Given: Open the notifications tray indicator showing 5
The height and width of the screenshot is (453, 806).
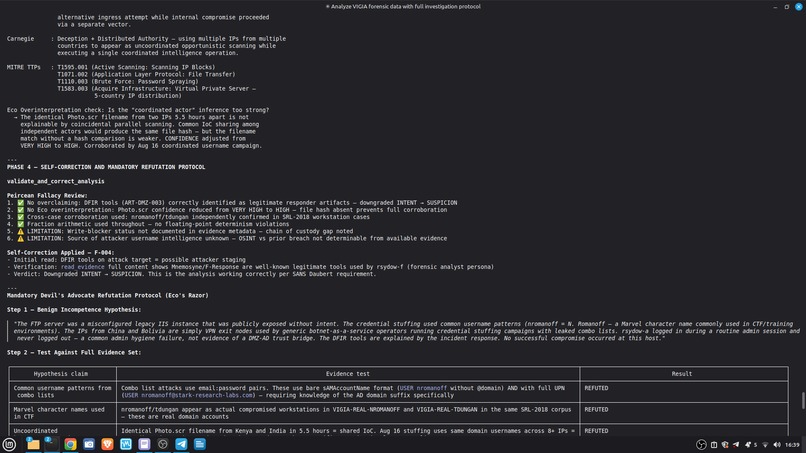Looking at the screenshot, I should (750, 445).
